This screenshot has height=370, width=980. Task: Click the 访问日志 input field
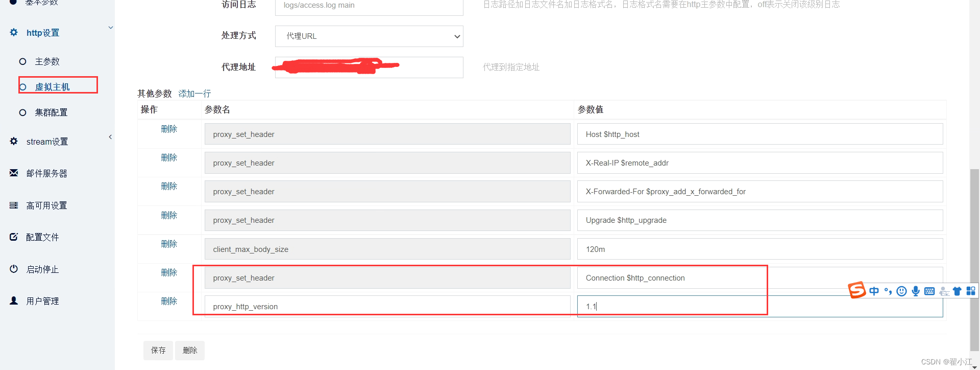click(369, 6)
